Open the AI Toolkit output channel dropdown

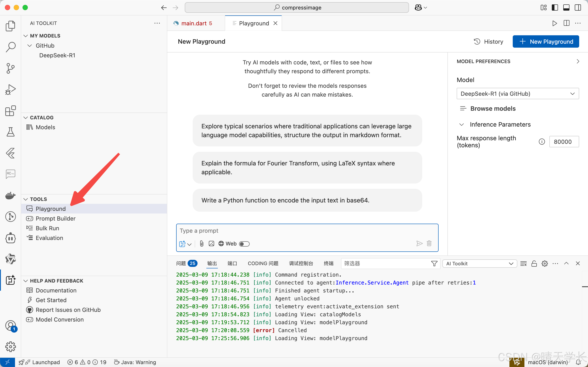pos(479,264)
